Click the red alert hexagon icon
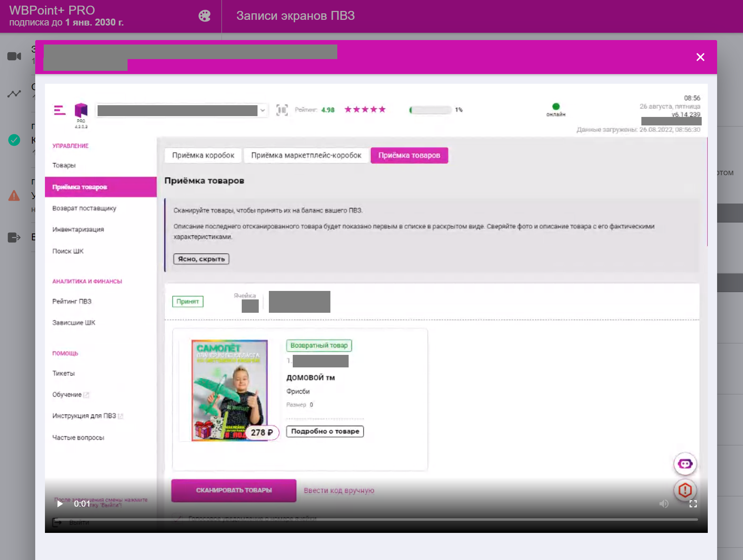743x560 pixels. click(x=685, y=490)
